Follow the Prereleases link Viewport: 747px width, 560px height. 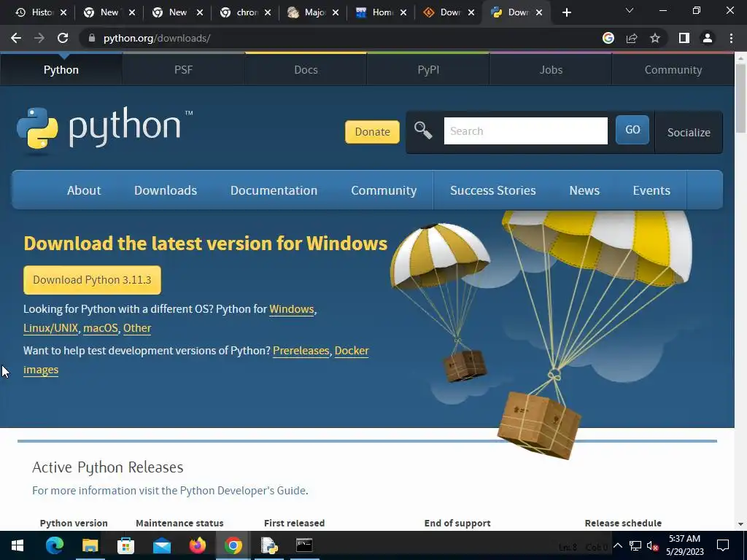pos(301,351)
